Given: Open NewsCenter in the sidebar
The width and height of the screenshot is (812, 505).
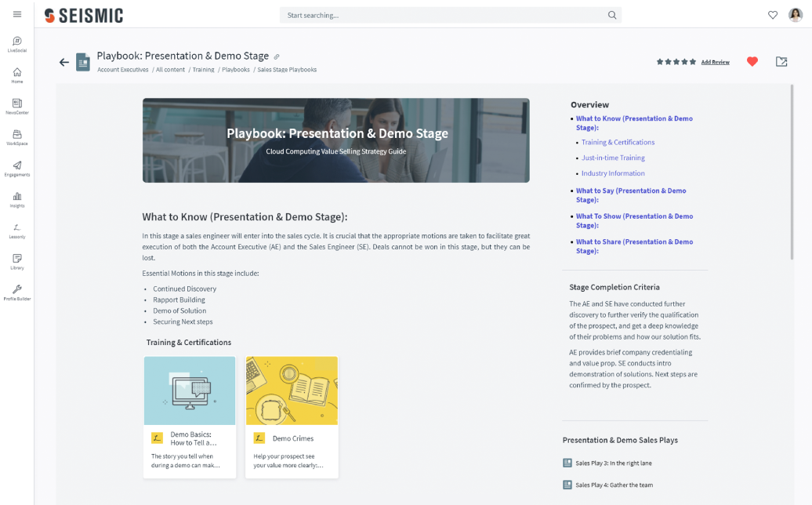Looking at the screenshot, I should pyautogui.click(x=17, y=106).
